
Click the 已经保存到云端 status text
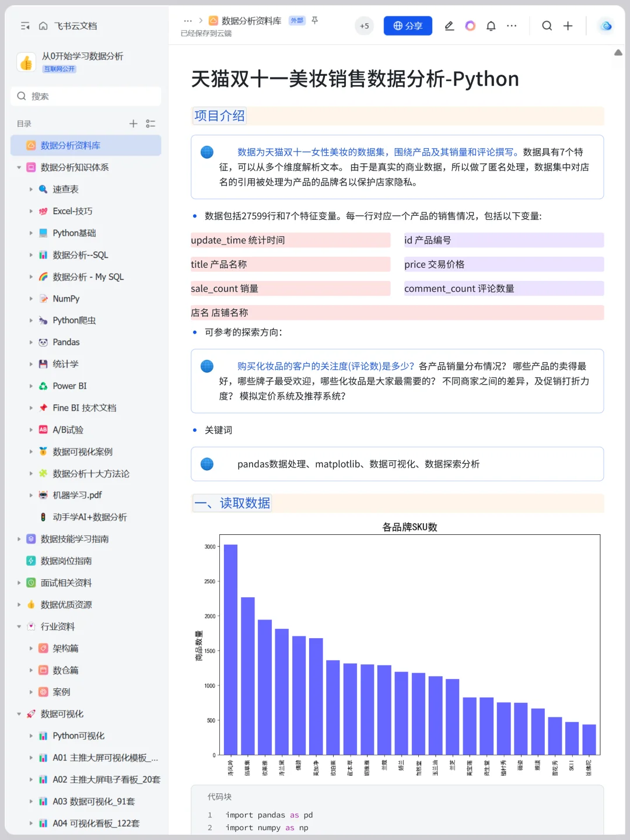pos(206,34)
